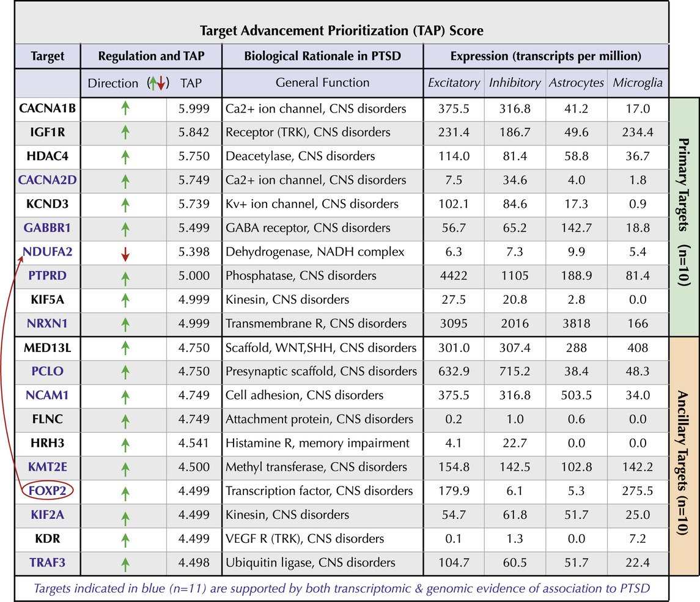Click the Biological Rationale in PTSD header

pos(322,57)
